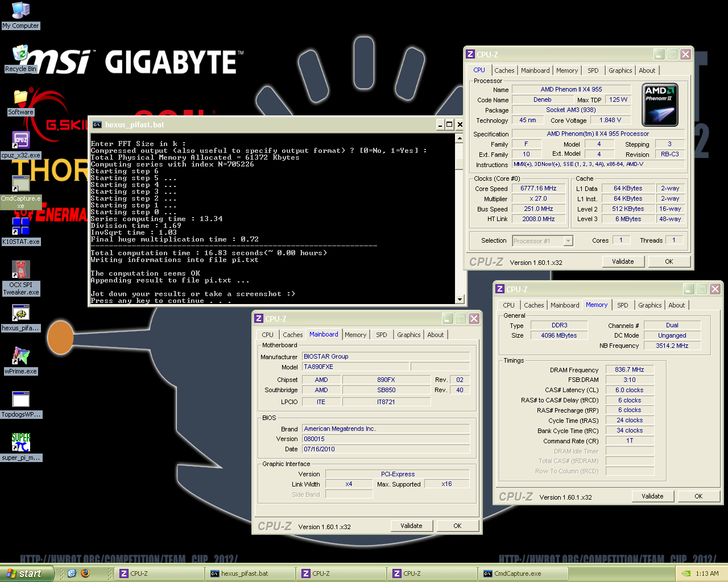Click Validate in CPU-Z Mainboard window
Screen dimensions: 728x582
point(411,526)
